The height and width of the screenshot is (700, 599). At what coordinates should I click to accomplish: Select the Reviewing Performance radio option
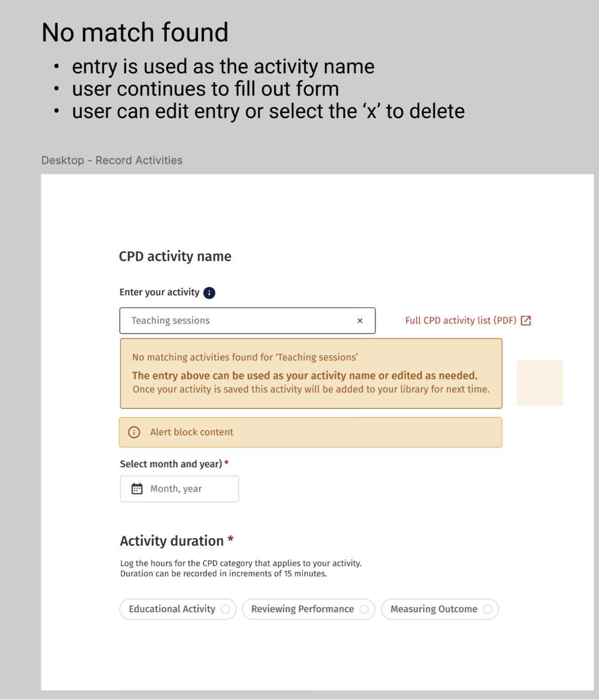click(x=308, y=609)
